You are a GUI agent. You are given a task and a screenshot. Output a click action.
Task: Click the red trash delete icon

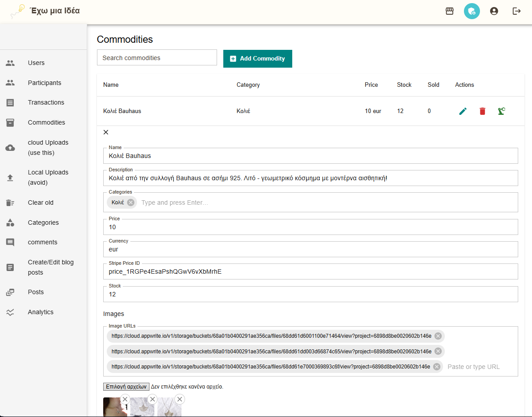tap(482, 111)
